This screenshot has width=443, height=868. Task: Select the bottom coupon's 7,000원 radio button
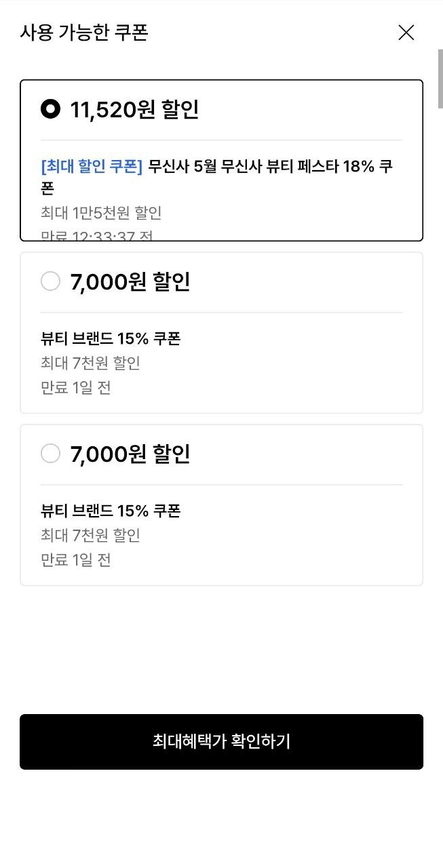pos(51,454)
